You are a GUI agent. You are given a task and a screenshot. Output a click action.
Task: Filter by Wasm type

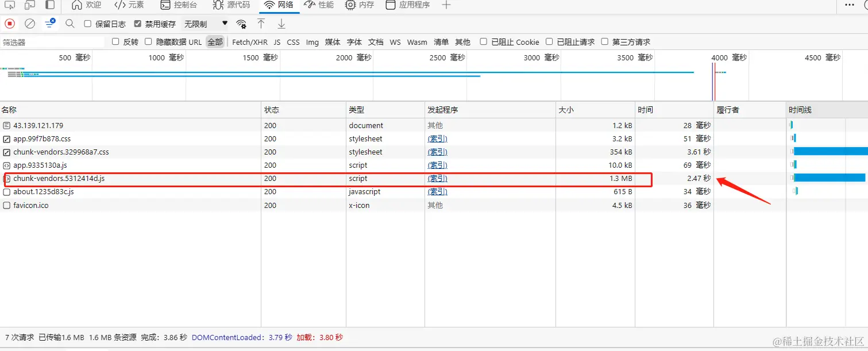[417, 42]
